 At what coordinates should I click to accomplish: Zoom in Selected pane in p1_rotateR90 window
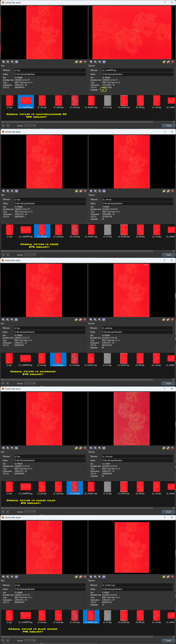pos(95,62)
